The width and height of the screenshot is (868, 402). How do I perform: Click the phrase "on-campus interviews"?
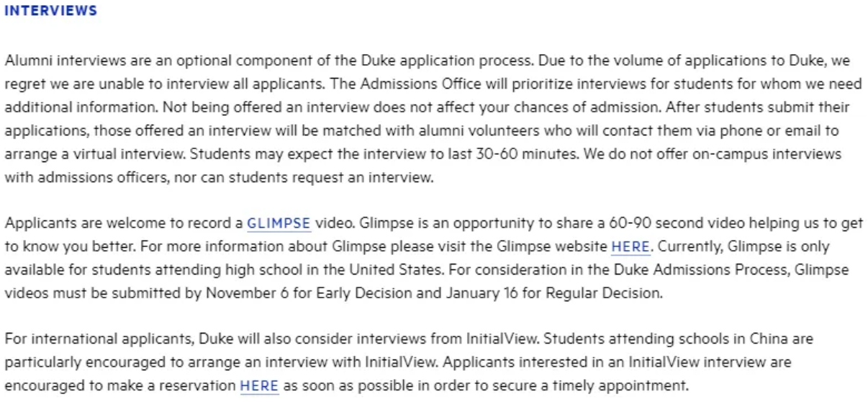[774, 154]
